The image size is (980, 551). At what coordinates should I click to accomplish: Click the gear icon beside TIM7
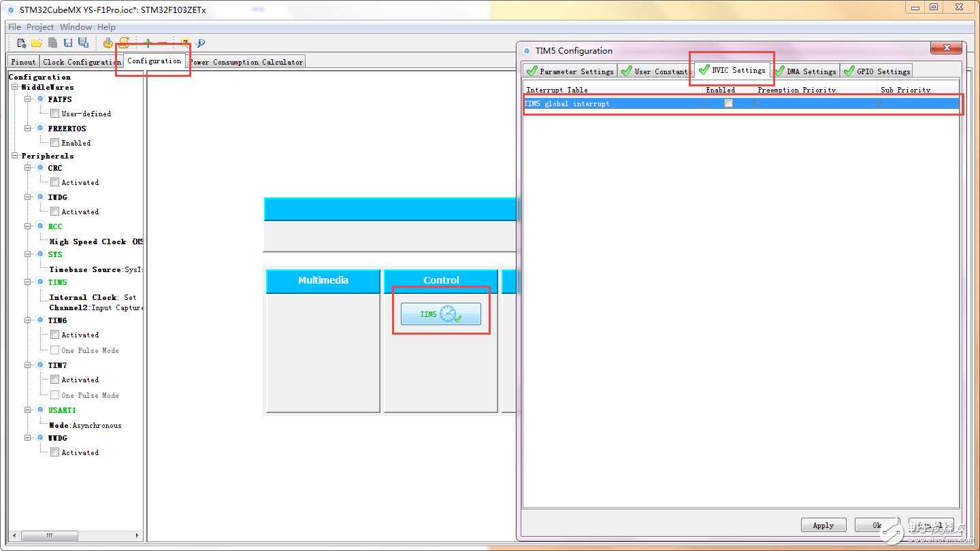coord(40,365)
